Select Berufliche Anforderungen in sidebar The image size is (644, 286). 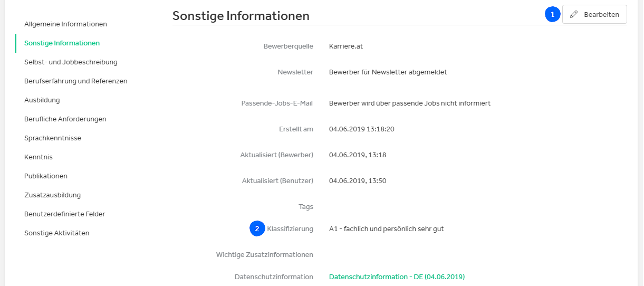(65, 119)
